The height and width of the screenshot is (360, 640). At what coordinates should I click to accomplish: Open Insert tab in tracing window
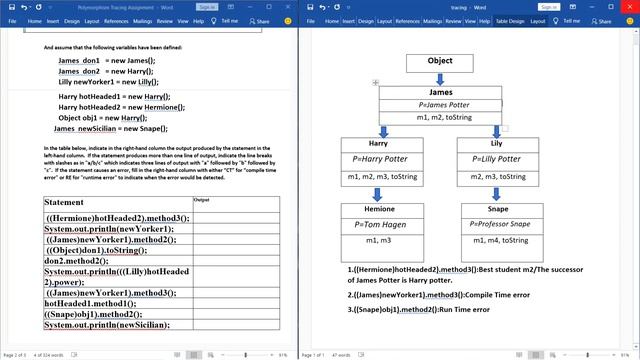point(349,21)
